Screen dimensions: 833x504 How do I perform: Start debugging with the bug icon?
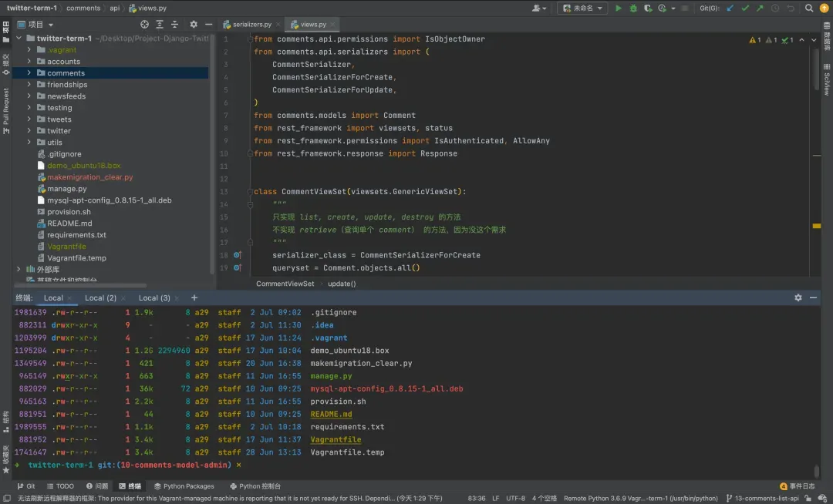click(633, 8)
